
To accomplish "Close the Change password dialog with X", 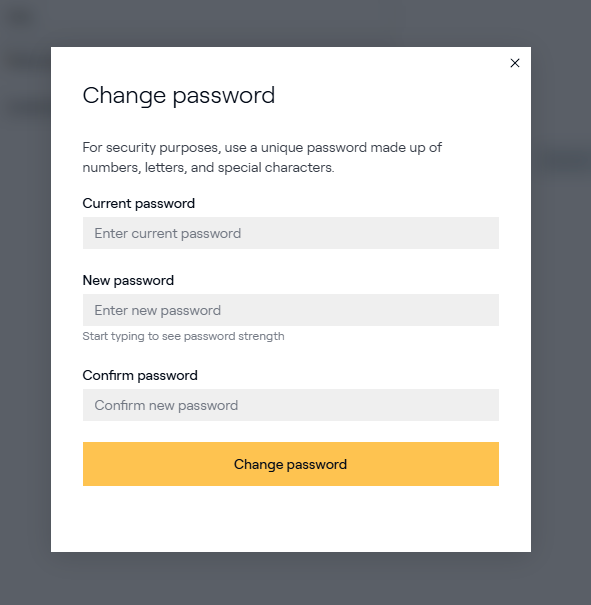I will 515,63.
